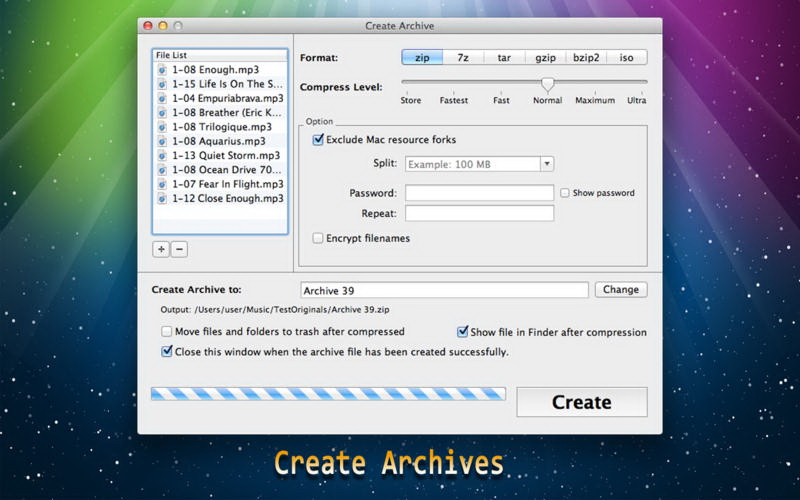The width and height of the screenshot is (800, 500).
Task: Click the Change output location button
Action: click(x=621, y=290)
